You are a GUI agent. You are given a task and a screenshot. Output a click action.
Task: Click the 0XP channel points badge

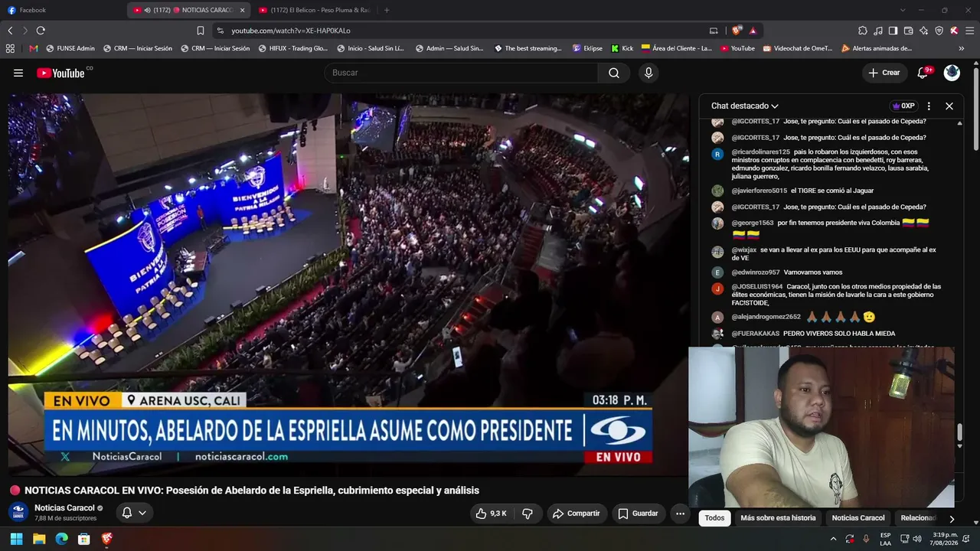pos(903,106)
